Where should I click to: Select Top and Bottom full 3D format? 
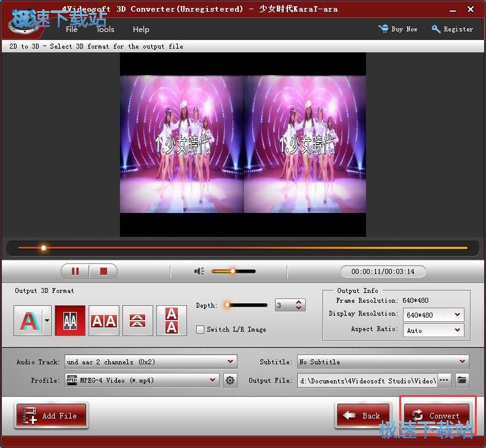[171, 321]
